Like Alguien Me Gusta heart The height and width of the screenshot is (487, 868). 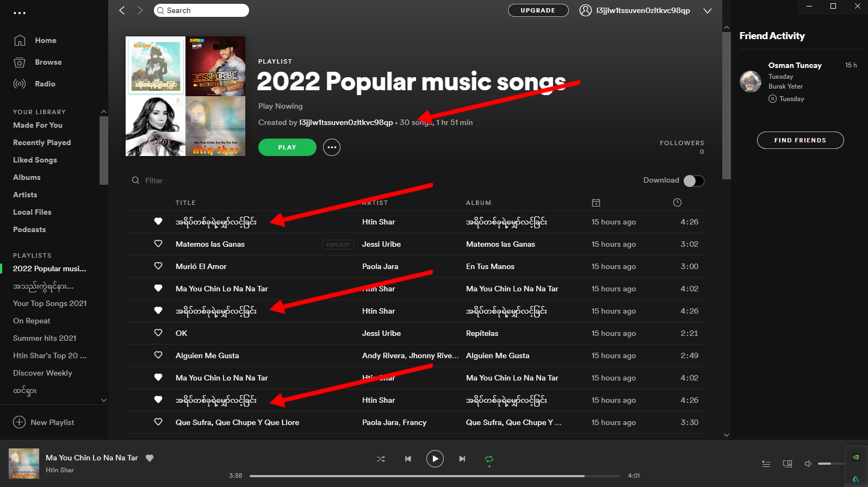point(158,355)
